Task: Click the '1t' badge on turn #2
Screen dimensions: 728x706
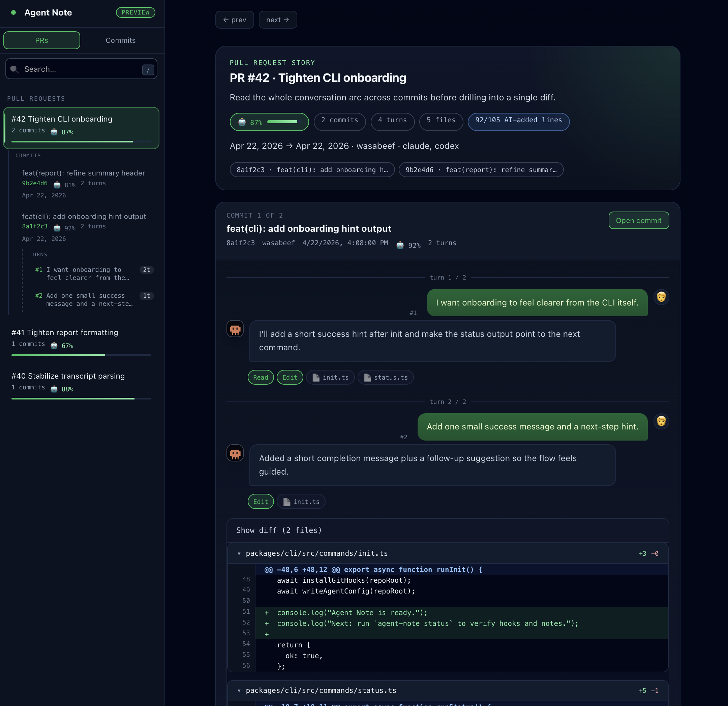Action: (147, 296)
